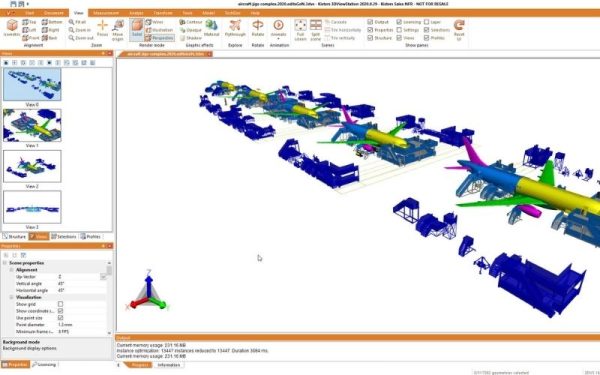
Task: Open Tools ribbon tab
Action: coord(187,13)
